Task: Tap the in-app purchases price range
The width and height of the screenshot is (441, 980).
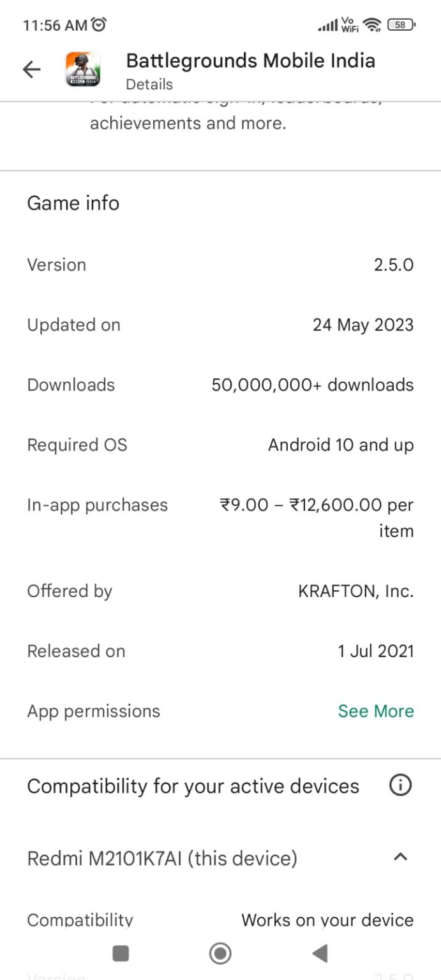Action: (313, 517)
